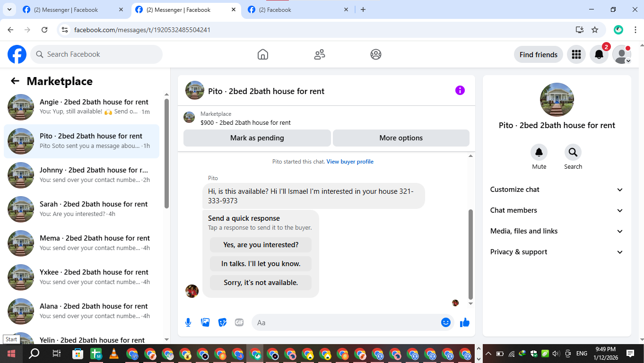
Task: Choose a GIF icon
Action: point(239,322)
